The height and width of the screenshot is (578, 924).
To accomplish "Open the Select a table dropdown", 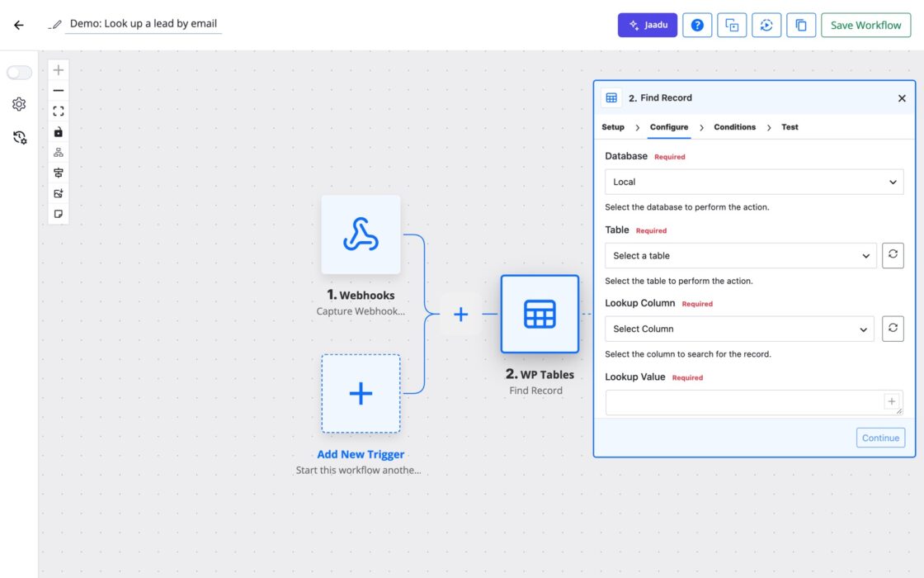I will pos(741,255).
